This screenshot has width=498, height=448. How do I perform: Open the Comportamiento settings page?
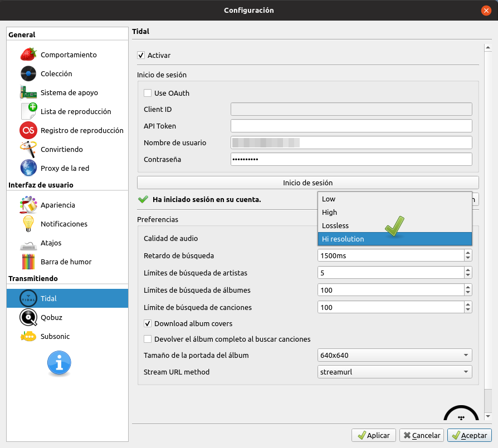click(67, 55)
